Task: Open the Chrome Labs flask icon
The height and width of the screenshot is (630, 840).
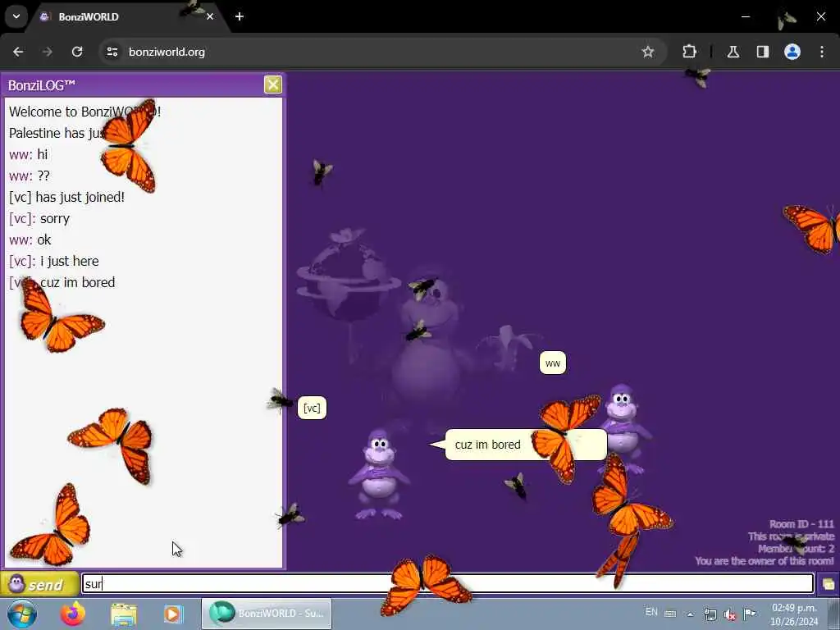Action: click(x=733, y=52)
